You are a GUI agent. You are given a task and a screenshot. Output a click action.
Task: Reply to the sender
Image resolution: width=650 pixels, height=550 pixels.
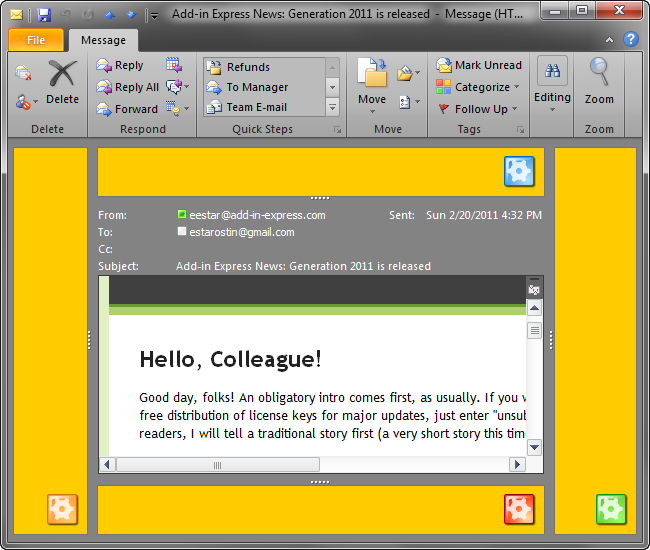120,65
